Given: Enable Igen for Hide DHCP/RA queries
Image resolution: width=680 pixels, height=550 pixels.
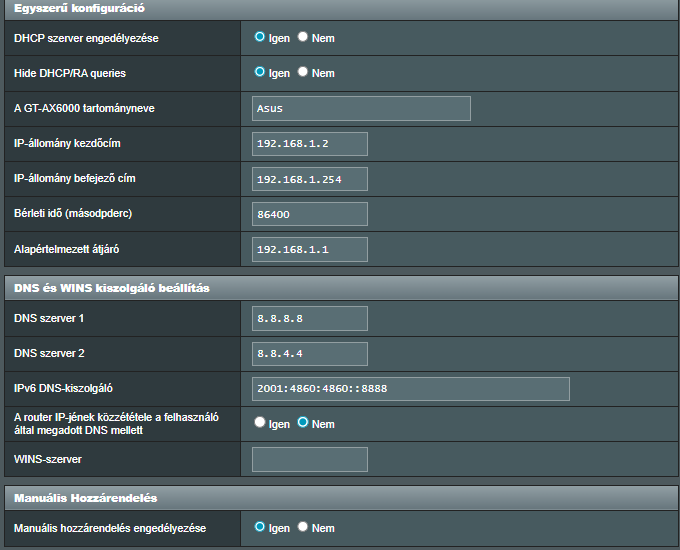Looking at the screenshot, I should (260, 72).
